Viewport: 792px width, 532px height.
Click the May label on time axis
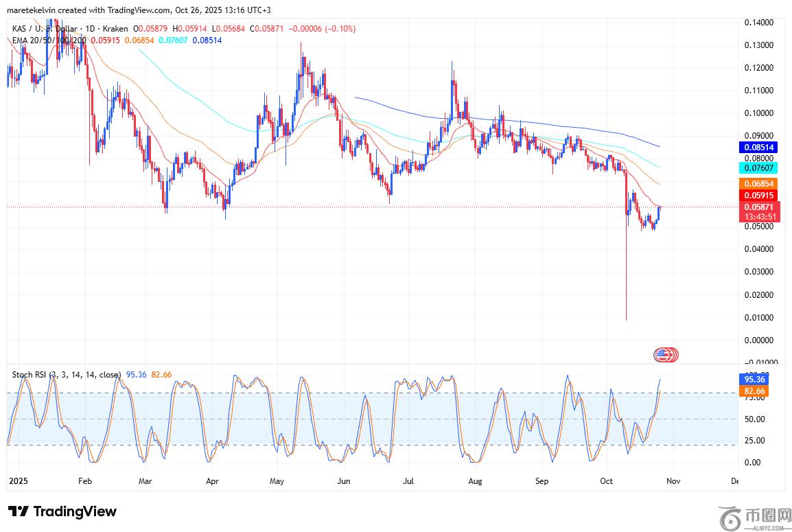click(277, 481)
